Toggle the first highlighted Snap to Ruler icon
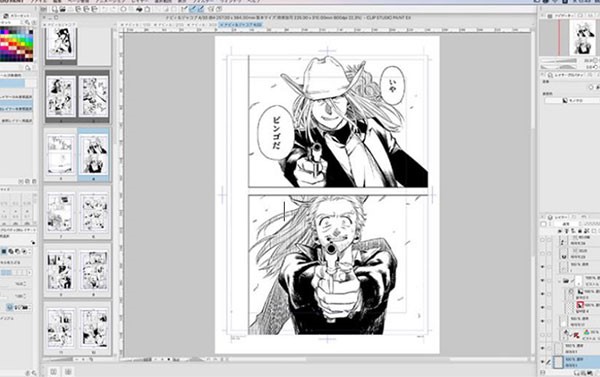Image resolution: width=600 pixels, height=377 pixels. [x=193, y=9]
